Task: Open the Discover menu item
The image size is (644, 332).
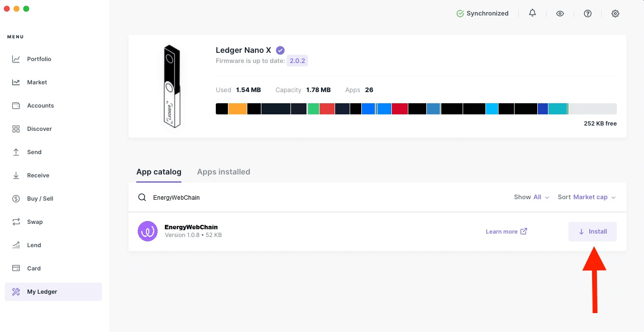Action: tap(53, 129)
